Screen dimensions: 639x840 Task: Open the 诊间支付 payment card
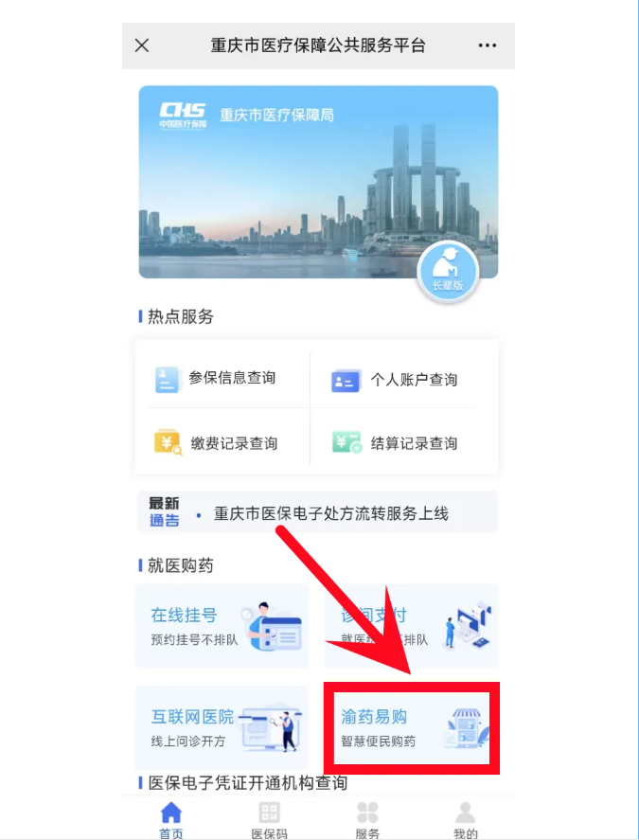pyautogui.click(x=412, y=626)
